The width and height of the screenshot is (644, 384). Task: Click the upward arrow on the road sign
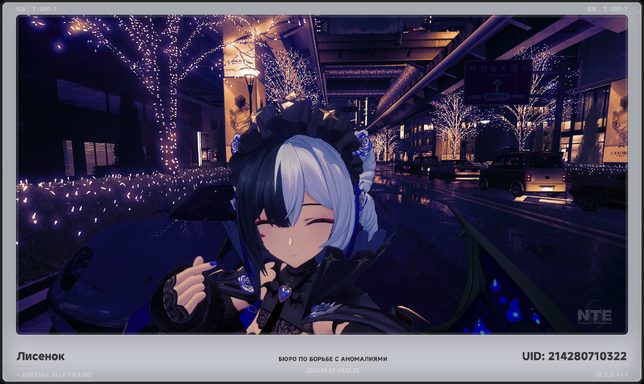point(497,86)
